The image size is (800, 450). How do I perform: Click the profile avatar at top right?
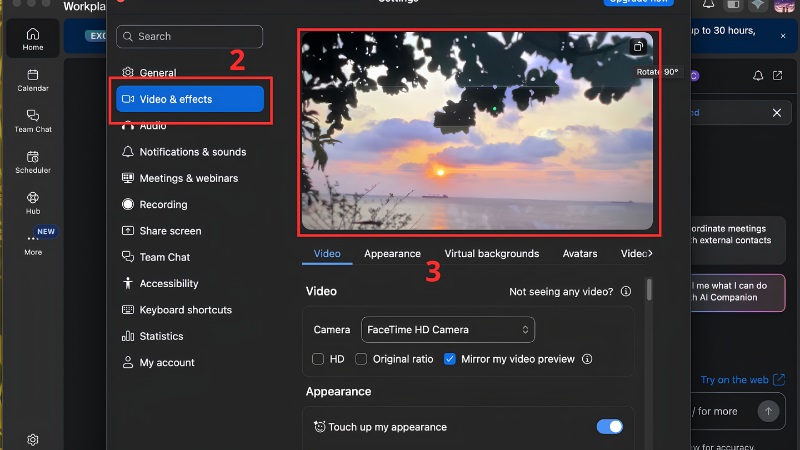pyautogui.click(x=784, y=5)
